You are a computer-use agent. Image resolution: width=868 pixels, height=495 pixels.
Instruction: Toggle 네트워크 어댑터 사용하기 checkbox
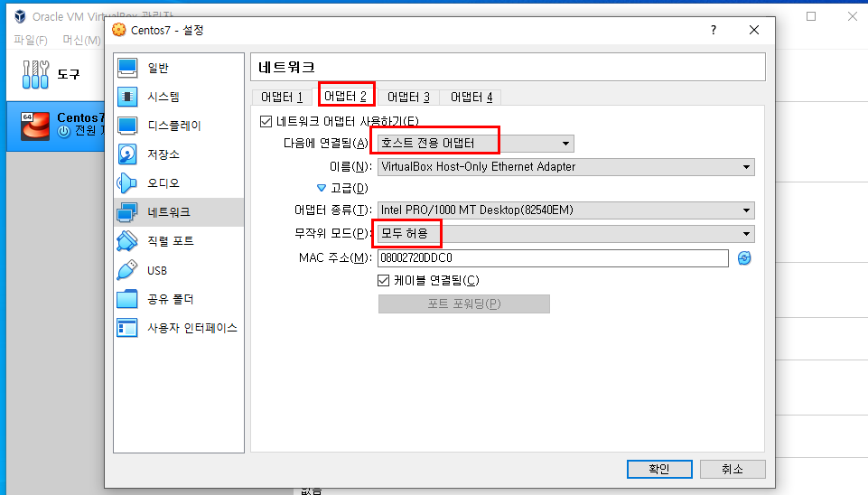point(266,121)
